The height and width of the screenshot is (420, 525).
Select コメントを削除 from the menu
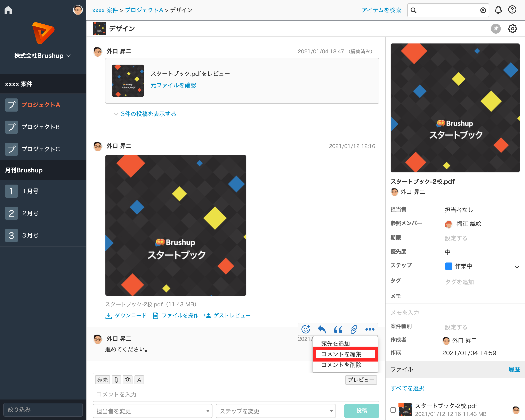[341, 365]
